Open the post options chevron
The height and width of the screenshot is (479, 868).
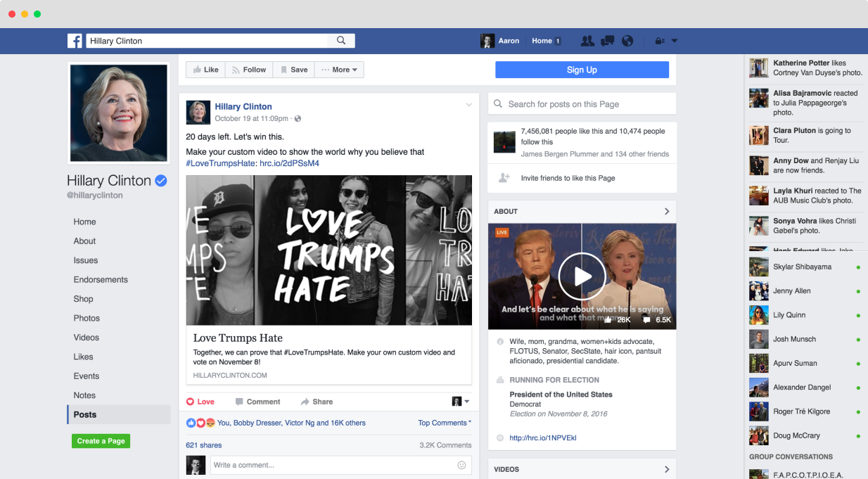(468, 105)
